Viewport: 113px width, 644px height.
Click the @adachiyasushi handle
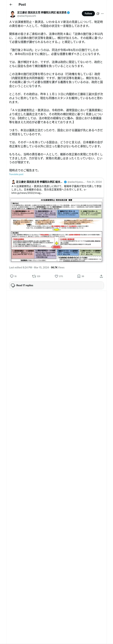(26, 16)
